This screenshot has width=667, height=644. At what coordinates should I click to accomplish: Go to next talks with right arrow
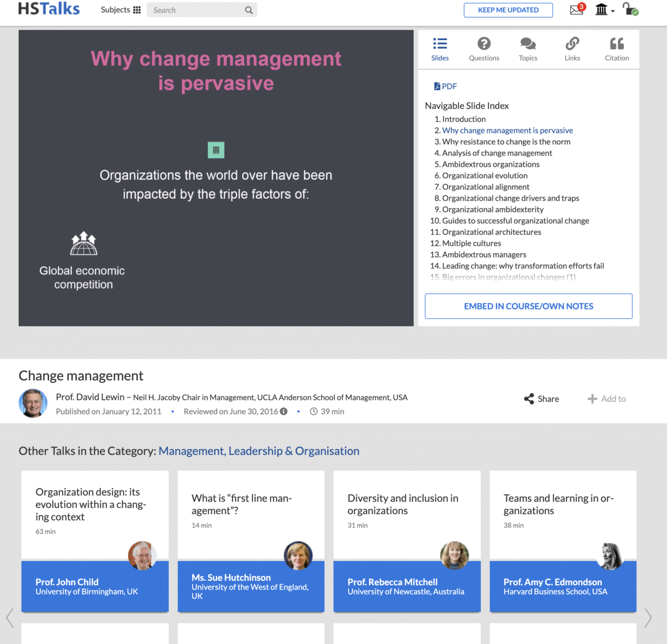[x=648, y=618]
